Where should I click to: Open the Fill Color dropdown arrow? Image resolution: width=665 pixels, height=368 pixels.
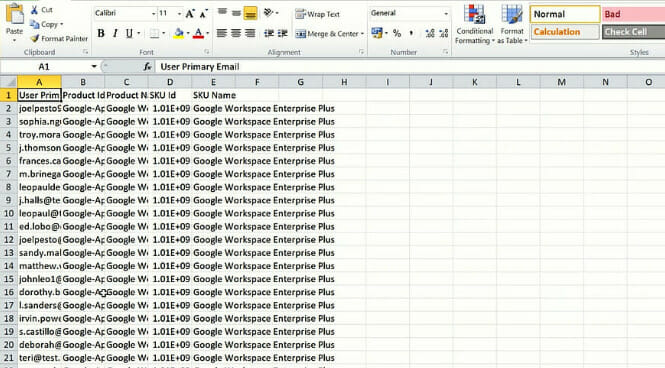(x=188, y=33)
